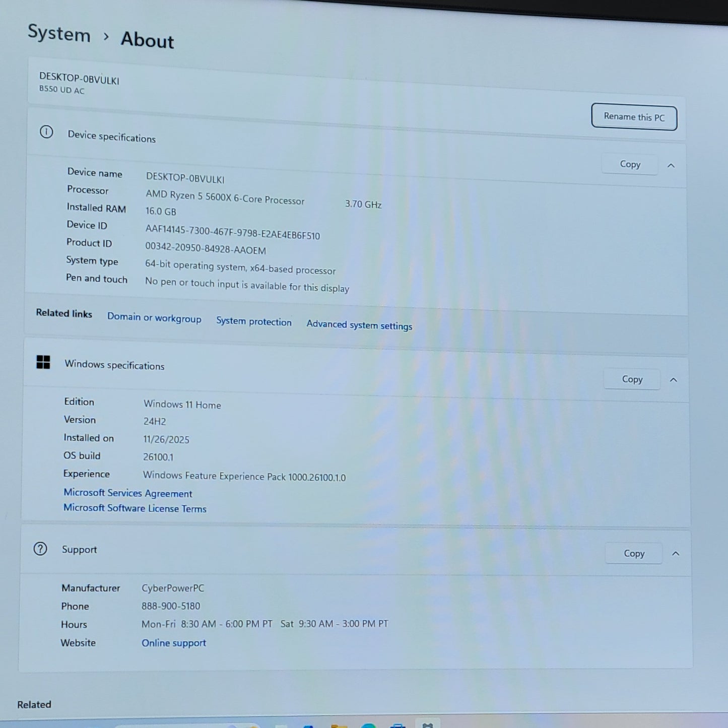Screen dimensions: 728x728
Task: Select the Device ID value starting AAF14145
Action: click(233, 233)
